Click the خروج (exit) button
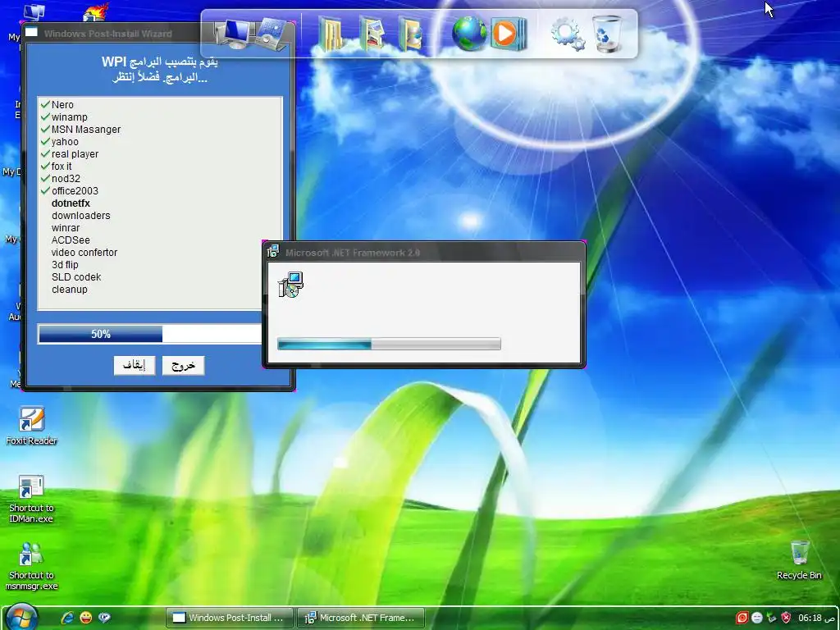 [x=183, y=365]
